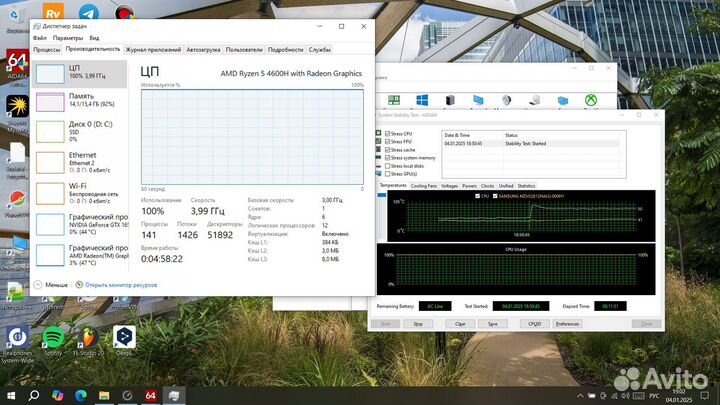Open AIDA64 Preferences button
720x405 pixels.
[x=567, y=324]
